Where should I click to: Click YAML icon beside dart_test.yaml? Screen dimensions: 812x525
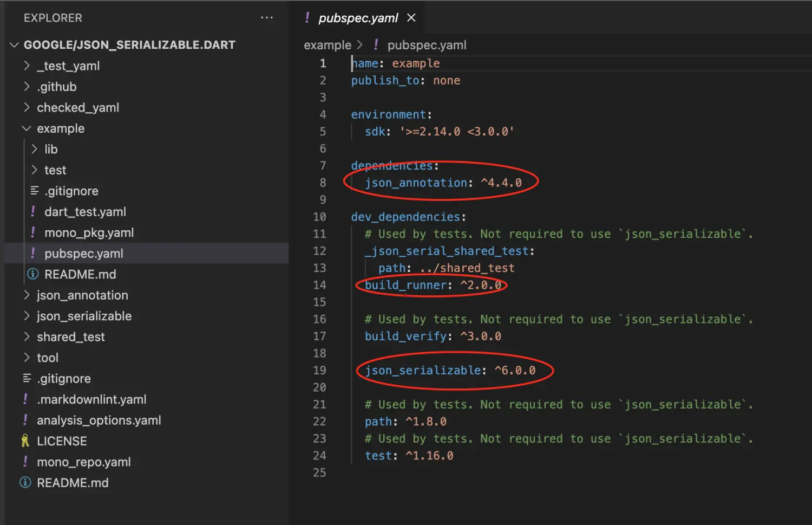(x=33, y=212)
